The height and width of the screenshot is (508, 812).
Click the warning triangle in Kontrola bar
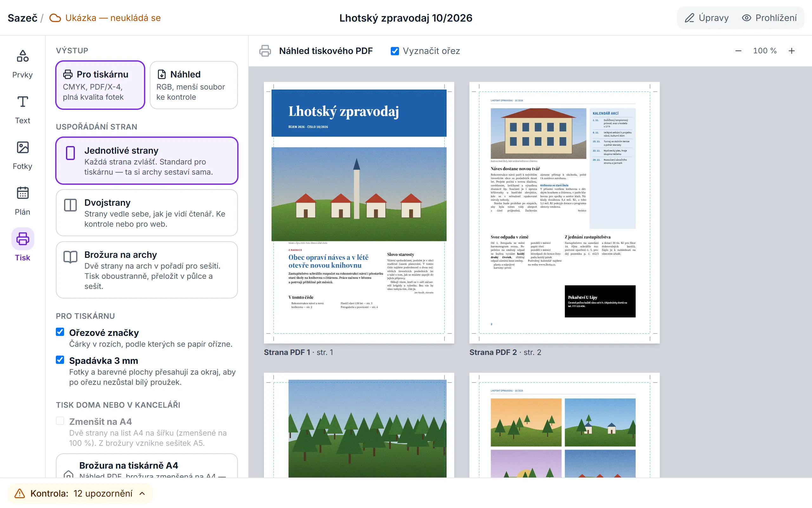20,493
